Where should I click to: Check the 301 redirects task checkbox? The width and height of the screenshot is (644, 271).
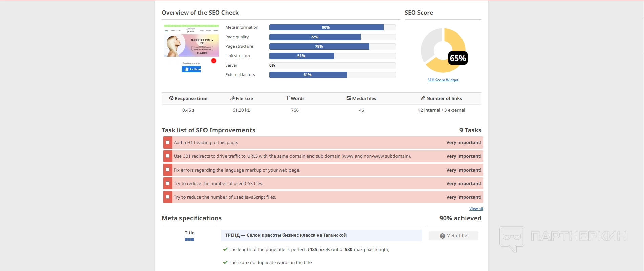[167, 156]
